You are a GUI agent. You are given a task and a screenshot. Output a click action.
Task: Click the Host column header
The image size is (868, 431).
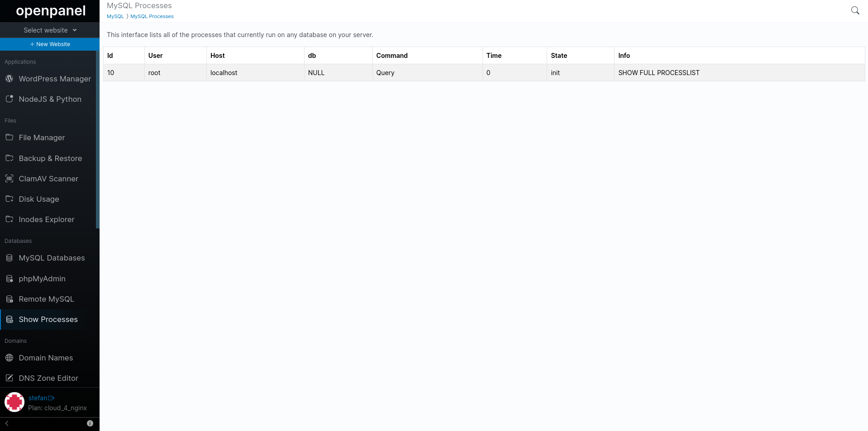255,56
